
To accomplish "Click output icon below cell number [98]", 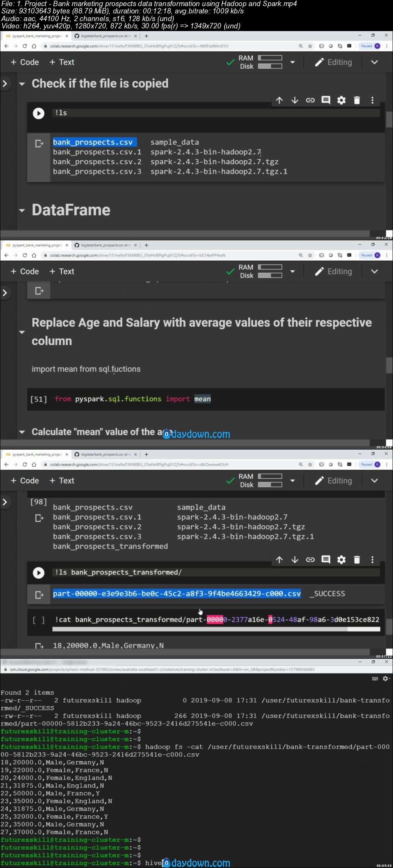I will (39, 518).
